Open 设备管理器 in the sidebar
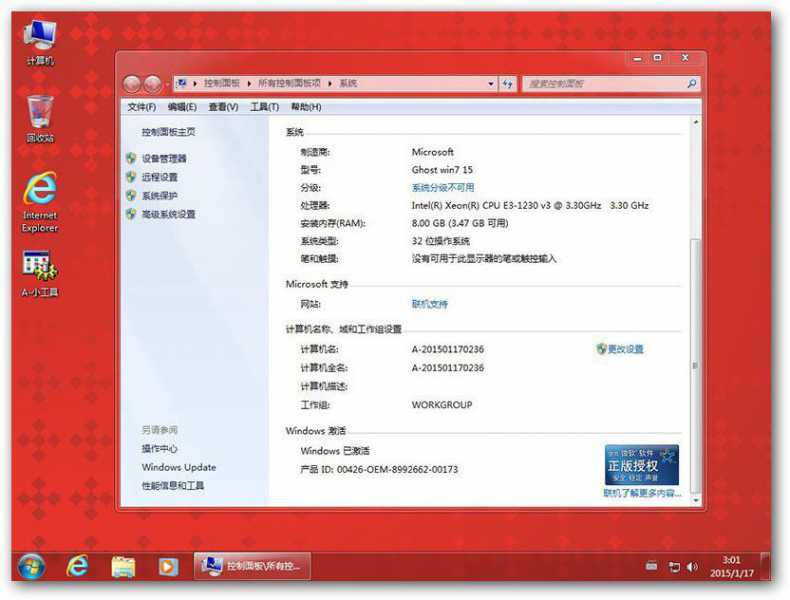Viewport: 790px width, 600px height. (x=164, y=159)
